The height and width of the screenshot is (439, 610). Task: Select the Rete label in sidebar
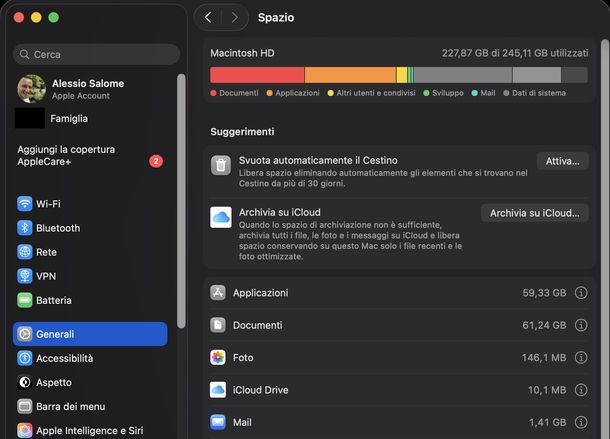point(46,252)
